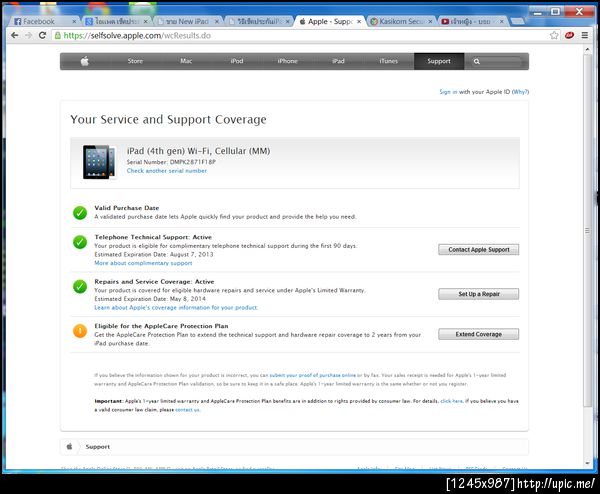600x494 pixels.
Task: Switch to the Kasikorn Securities tab
Action: coord(401,21)
